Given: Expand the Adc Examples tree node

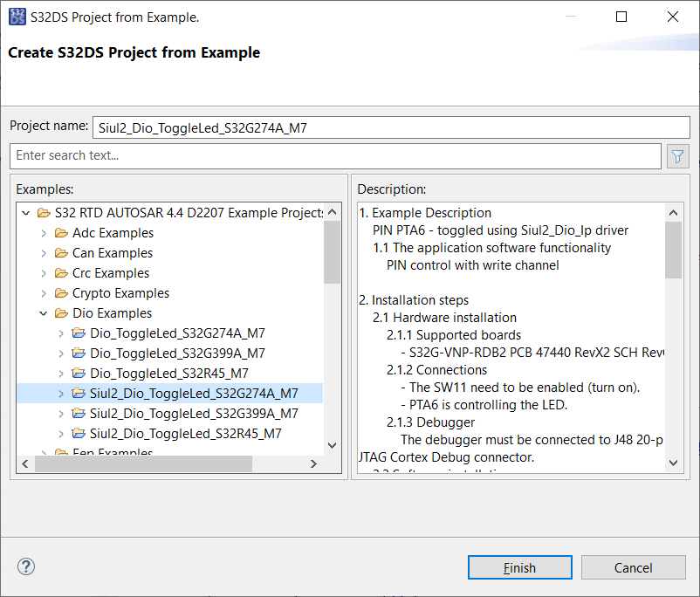Looking at the screenshot, I should pos(43,233).
